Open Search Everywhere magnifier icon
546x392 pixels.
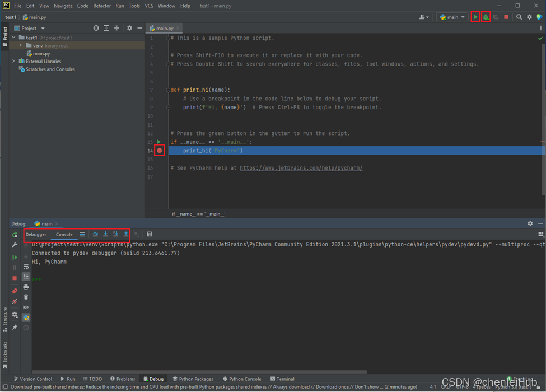(x=519, y=17)
